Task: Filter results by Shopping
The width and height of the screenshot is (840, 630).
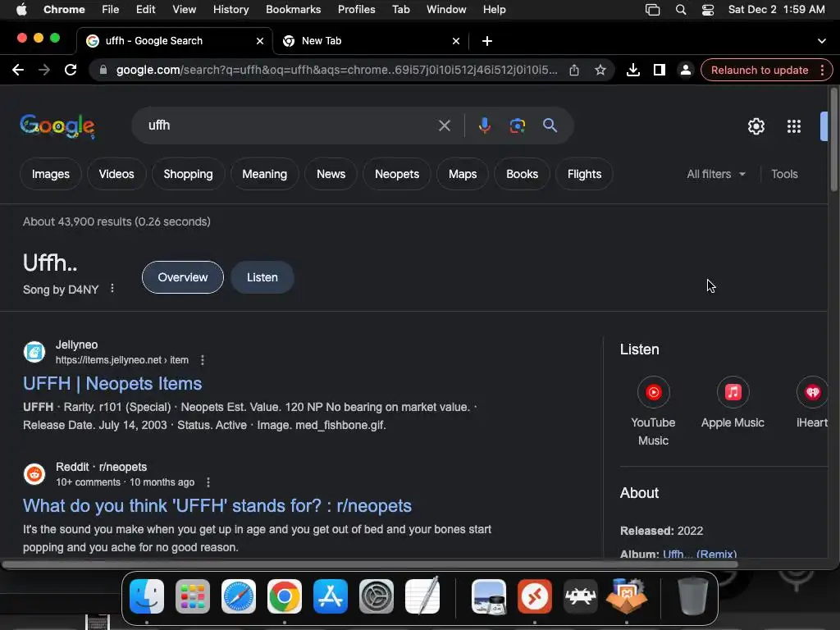Action: [x=188, y=174]
